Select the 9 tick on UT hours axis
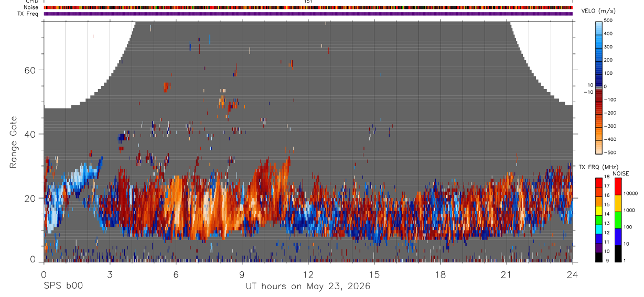Viewport: 644px width, 297px height. pyautogui.click(x=242, y=274)
